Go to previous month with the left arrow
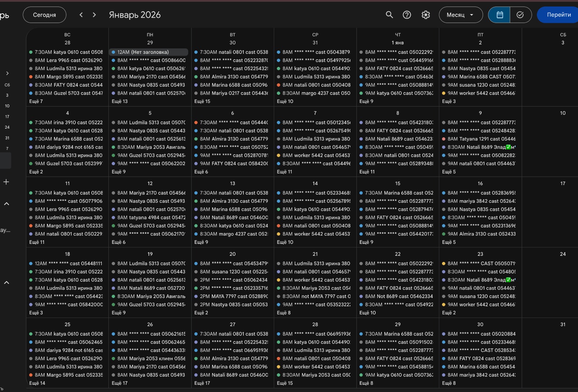This screenshot has width=578, height=392. [x=81, y=15]
